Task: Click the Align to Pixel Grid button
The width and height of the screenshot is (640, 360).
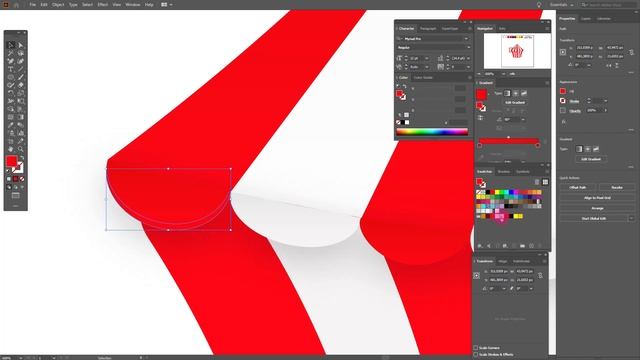Action: click(x=597, y=198)
